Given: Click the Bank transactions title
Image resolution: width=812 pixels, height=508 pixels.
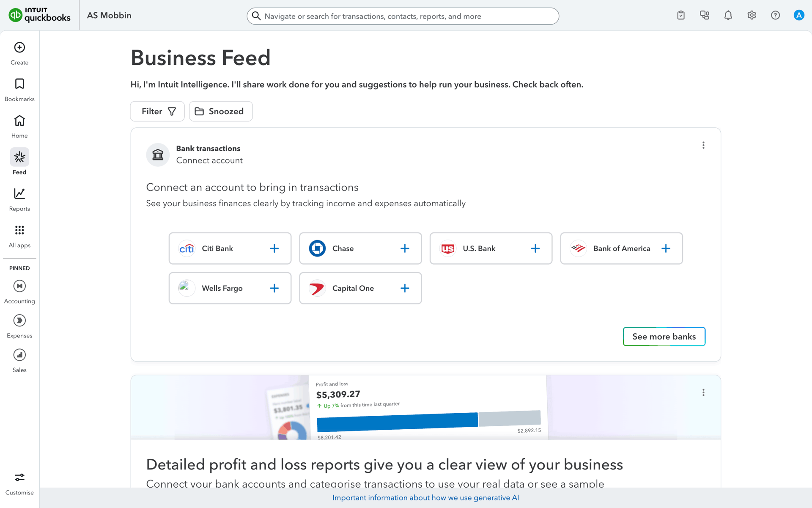Looking at the screenshot, I should click(x=208, y=149).
